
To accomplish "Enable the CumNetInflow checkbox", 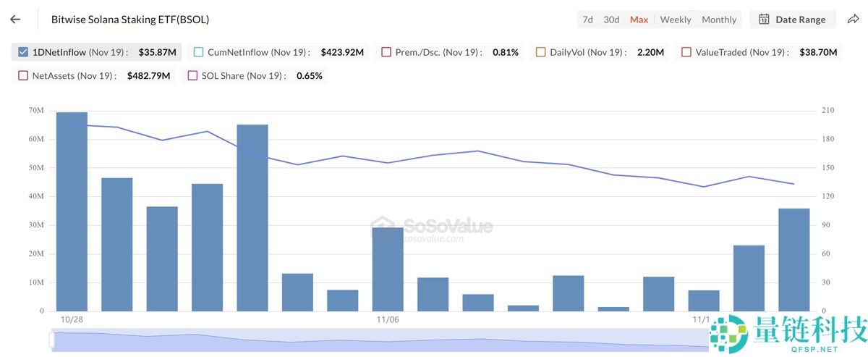I will [x=199, y=52].
